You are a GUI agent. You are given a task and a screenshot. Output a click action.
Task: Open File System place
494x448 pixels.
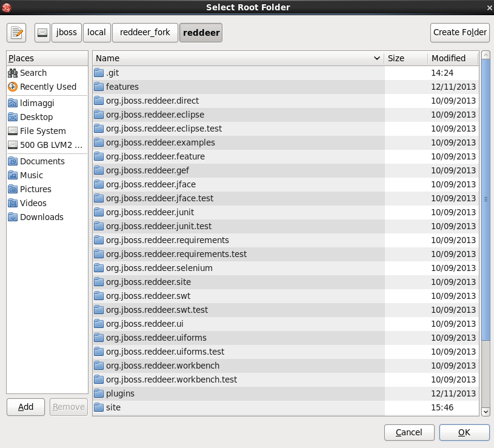click(47, 131)
